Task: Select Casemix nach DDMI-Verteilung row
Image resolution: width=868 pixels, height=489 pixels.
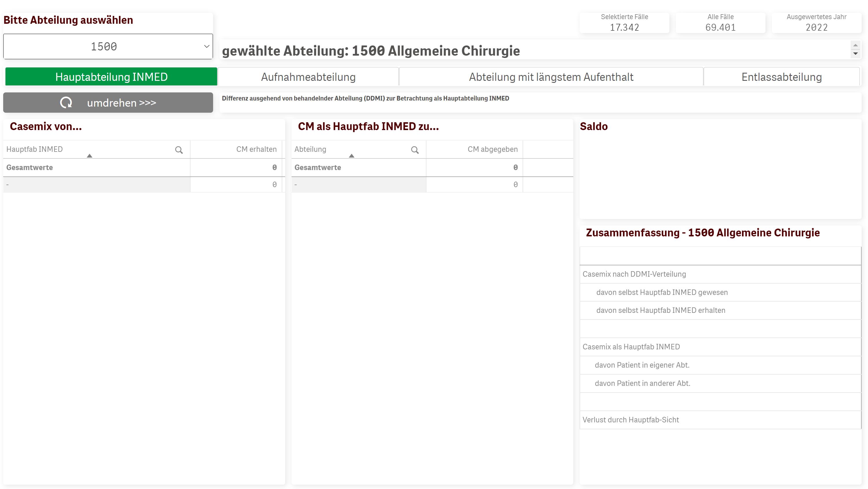Action: [634, 274]
